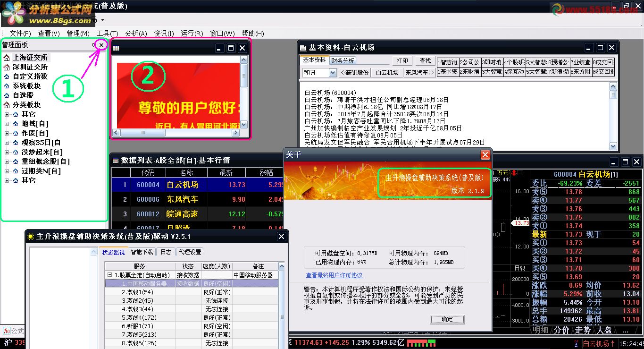Click the 查找 button
This screenshot has height=349, width=644.
pos(425,61)
